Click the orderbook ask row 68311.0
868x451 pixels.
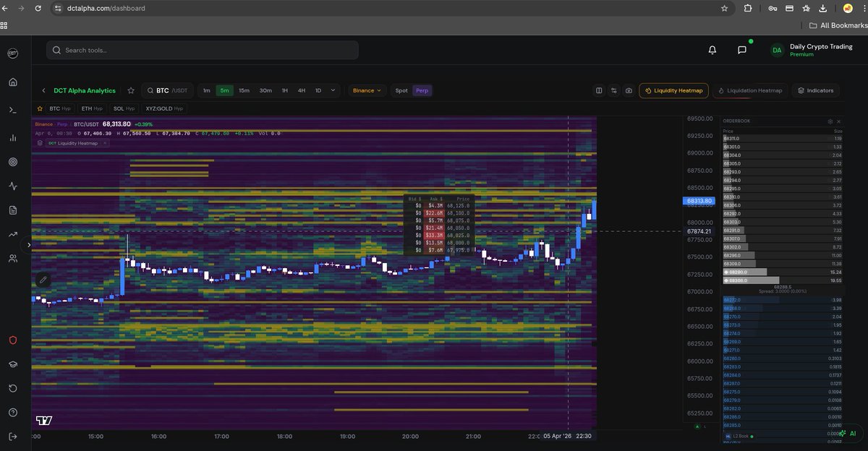point(783,138)
